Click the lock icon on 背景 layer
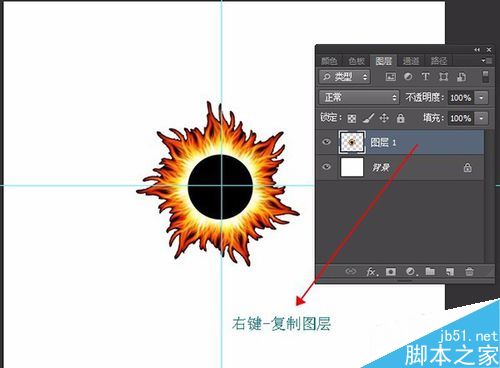The height and width of the screenshot is (368, 500). click(x=467, y=167)
